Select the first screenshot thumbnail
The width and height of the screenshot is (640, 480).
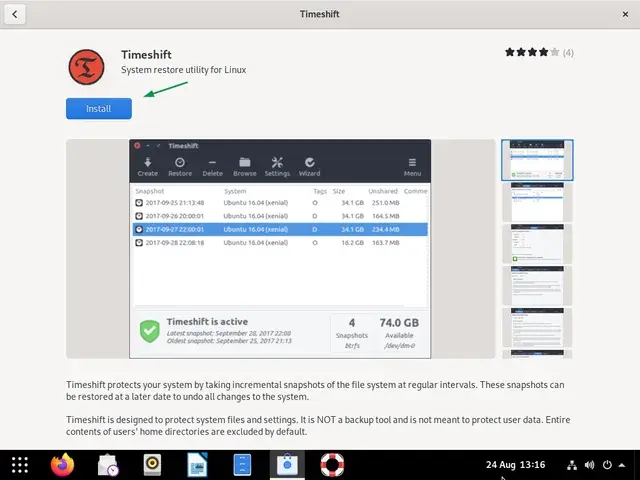coord(537,160)
